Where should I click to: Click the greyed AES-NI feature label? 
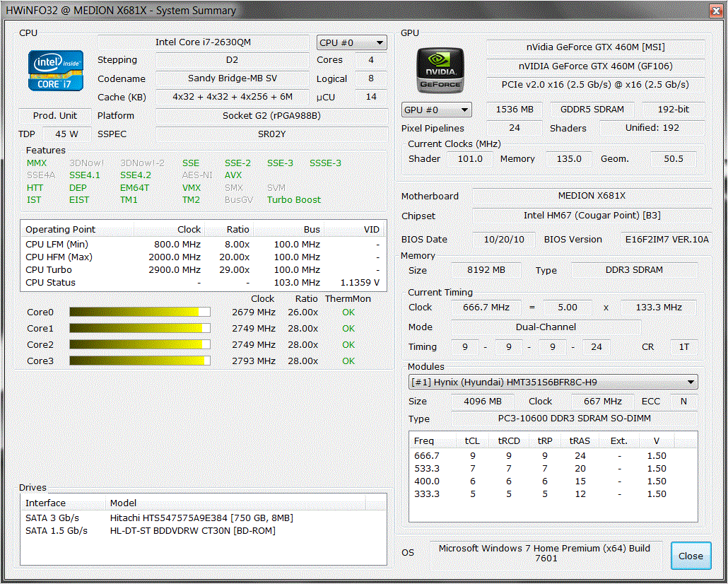coord(197,175)
